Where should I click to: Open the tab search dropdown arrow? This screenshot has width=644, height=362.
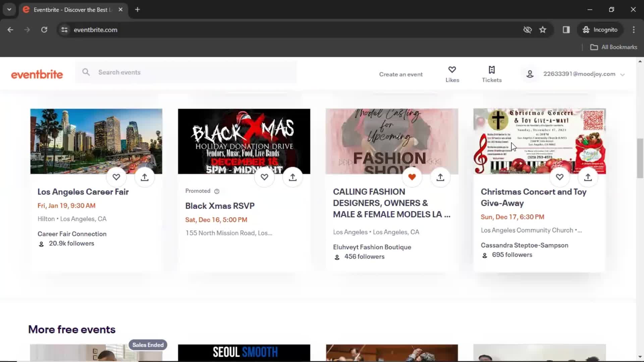(9, 10)
